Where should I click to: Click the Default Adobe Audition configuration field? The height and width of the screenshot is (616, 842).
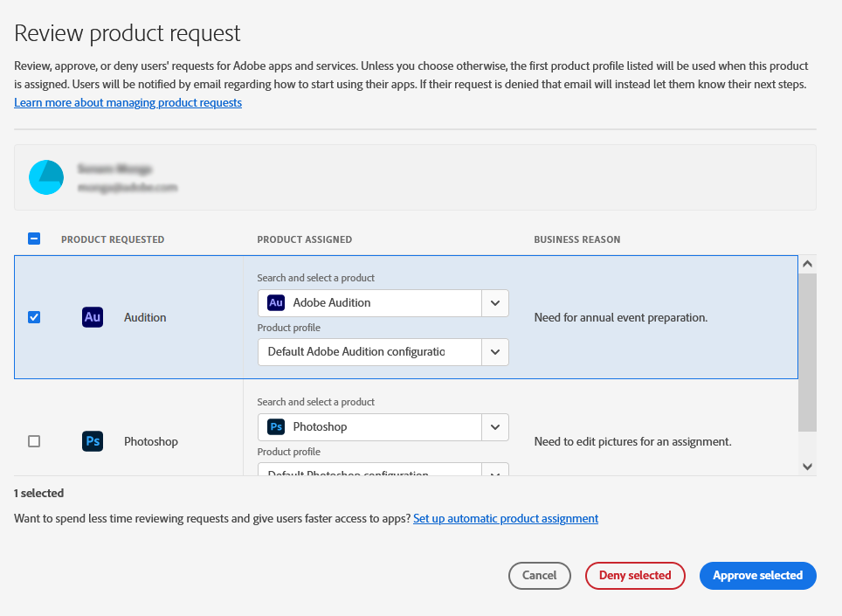pyautogui.click(x=369, y=351)
